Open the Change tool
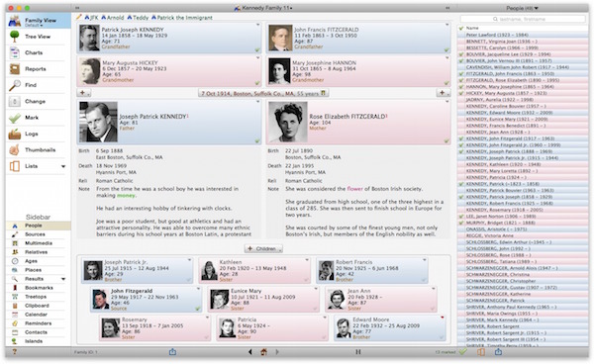Image resolution: width=594 pixels, height=364 pixels. 35,102
